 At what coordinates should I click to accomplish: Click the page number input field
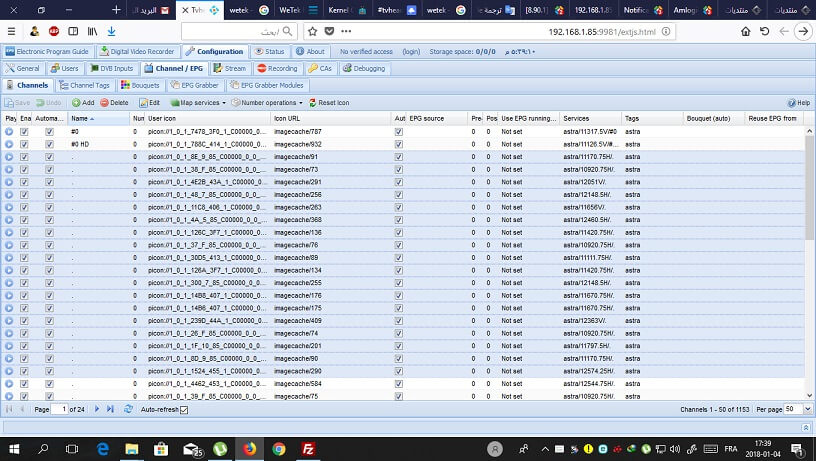63,410
